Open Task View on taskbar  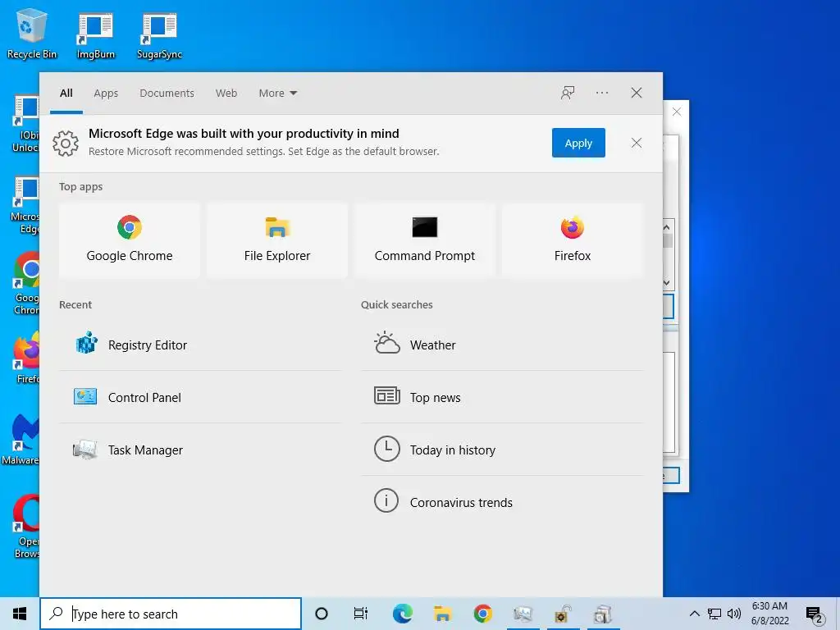point(361,614)
